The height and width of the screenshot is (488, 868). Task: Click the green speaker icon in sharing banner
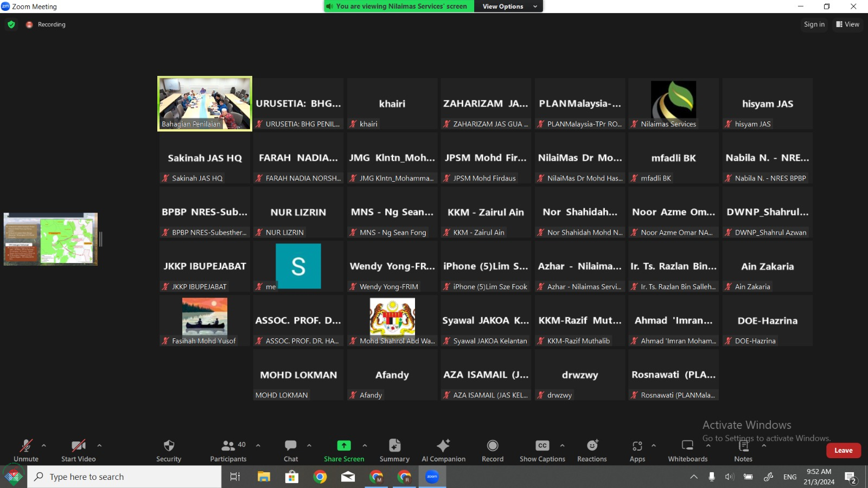tap(329, 7)
